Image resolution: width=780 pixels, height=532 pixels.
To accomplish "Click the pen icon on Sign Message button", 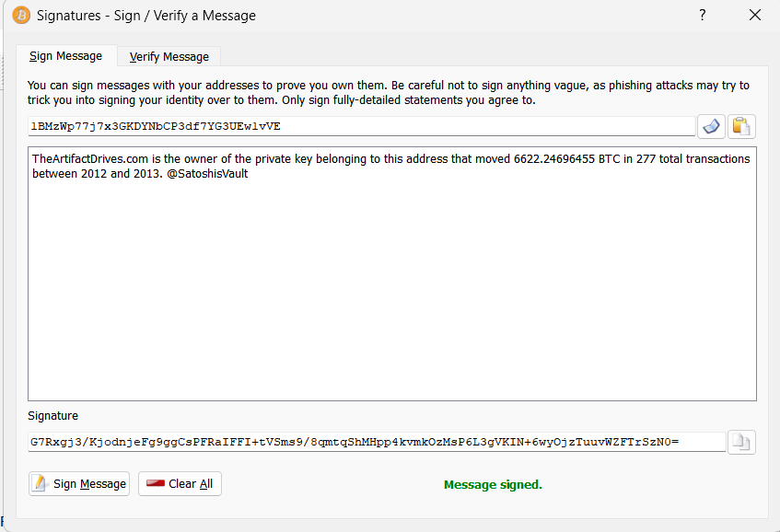I will tap(41, 484).
